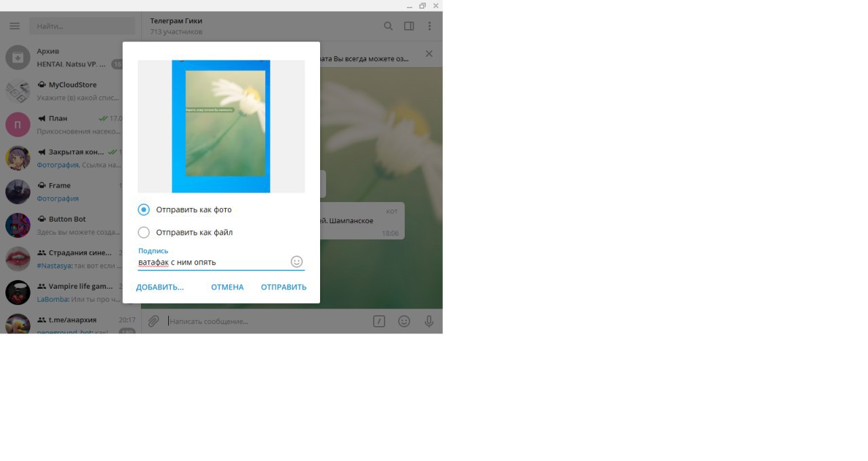Click the photo preview thumbnail in dialog
The image size is (868, 461).
pyautogui.click(x=221, y=126)
